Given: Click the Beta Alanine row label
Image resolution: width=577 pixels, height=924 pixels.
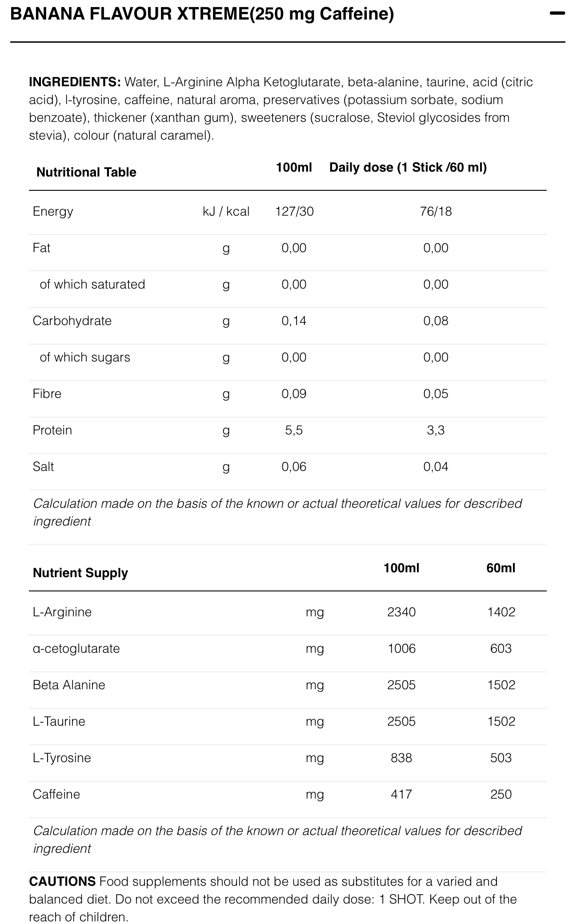Looking at the screenshot, I should (69, 685).
